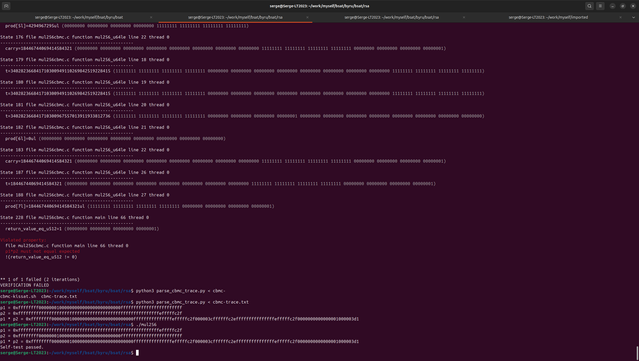Click the p1 value in ./mul256 output
The width and height of the screenshot is (639, 361).
coord(91,330)
